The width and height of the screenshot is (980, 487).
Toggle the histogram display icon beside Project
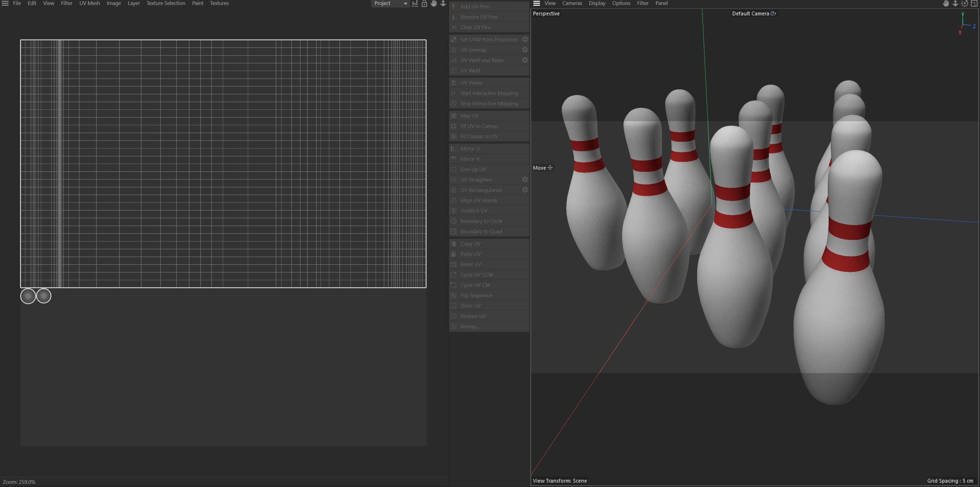(415, 3)
